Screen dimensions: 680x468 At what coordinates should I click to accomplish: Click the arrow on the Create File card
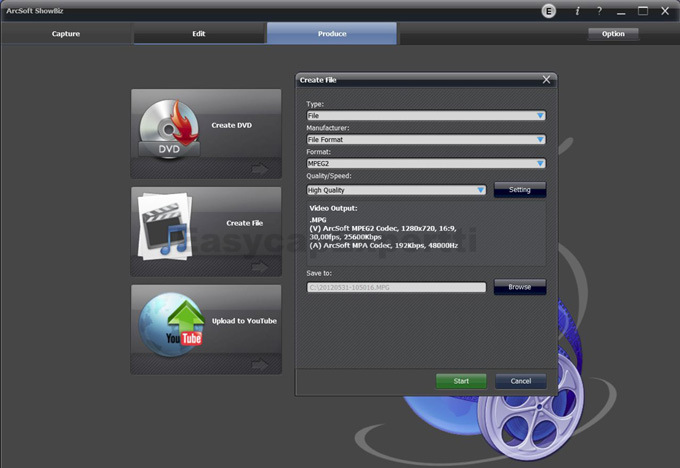pyautogui.click(x=260, y=267)
